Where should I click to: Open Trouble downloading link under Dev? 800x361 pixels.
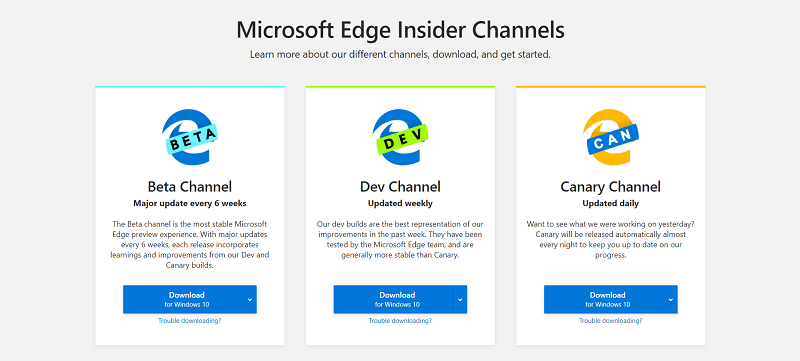click(x=400, y=321)
